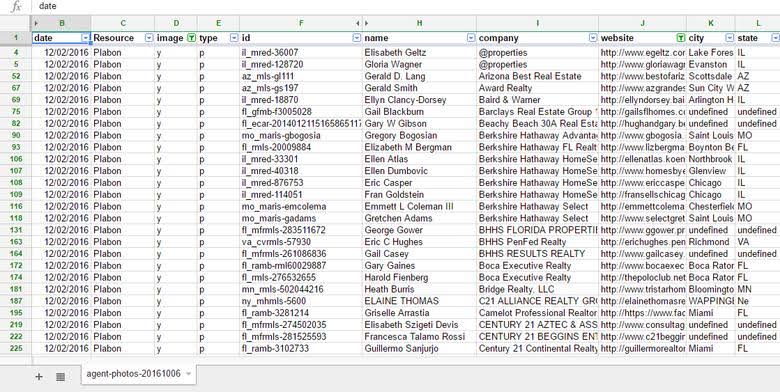Open the type column filter dropdown
The width and height of the screenshot is (780, 392).
tap(234, 38)
